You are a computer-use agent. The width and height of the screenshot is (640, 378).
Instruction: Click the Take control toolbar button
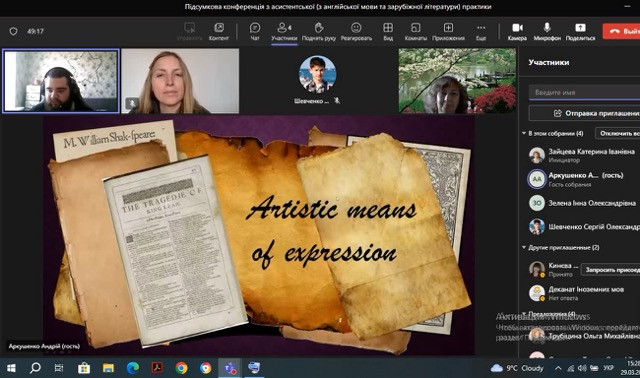tap(189, 31)
